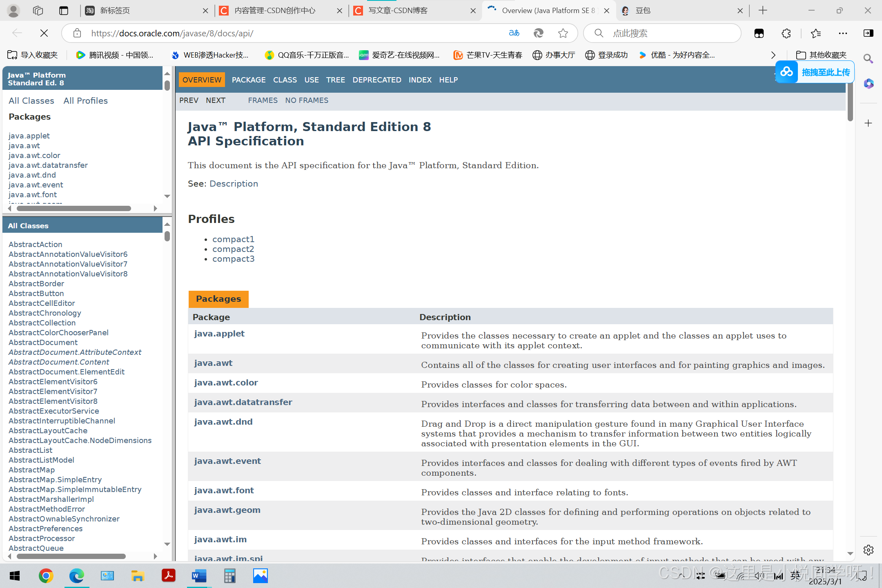
Task: Open the tab actions menu icon
Action: (x=64, y=11)
